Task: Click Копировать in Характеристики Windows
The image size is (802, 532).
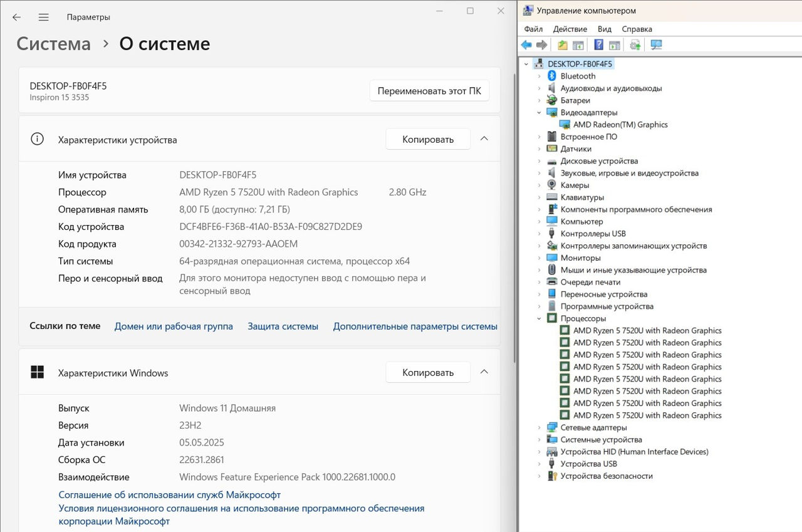Action: click(x=428, y=372)
